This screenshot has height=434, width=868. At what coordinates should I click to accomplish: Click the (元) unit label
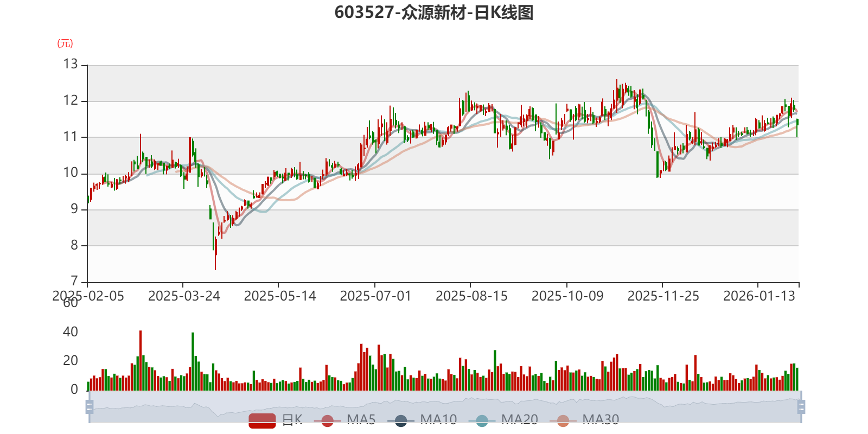tap(65, 43)
